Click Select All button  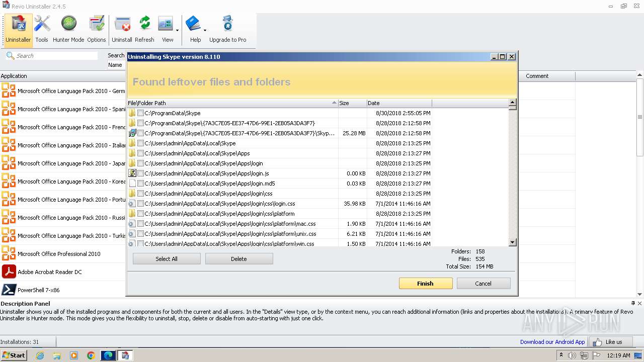point(167,259)
